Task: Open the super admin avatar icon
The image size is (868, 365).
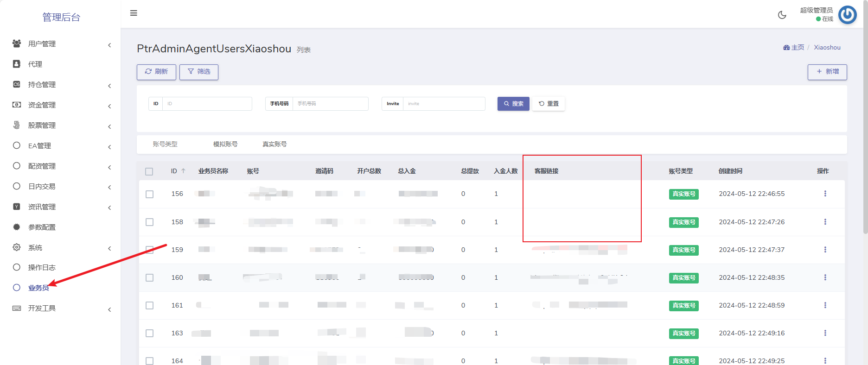Action: [847, 15]
